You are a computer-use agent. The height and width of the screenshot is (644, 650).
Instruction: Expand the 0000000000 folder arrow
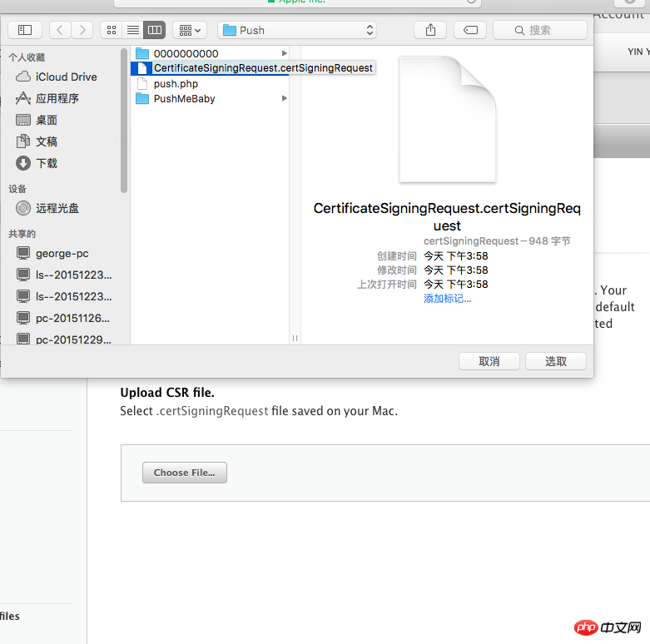point(285,53)
